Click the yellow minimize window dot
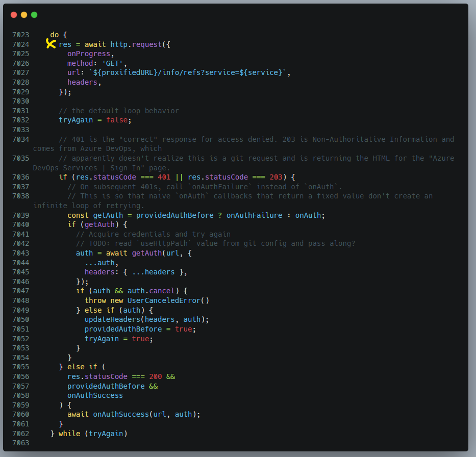The width and height of the screenshot is (476, 457). pos(24,15)
